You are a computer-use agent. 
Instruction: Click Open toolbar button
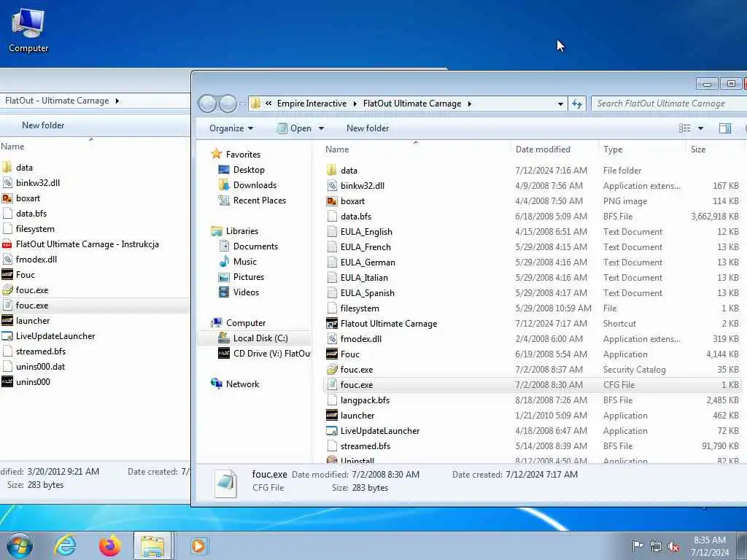(295, 128)
